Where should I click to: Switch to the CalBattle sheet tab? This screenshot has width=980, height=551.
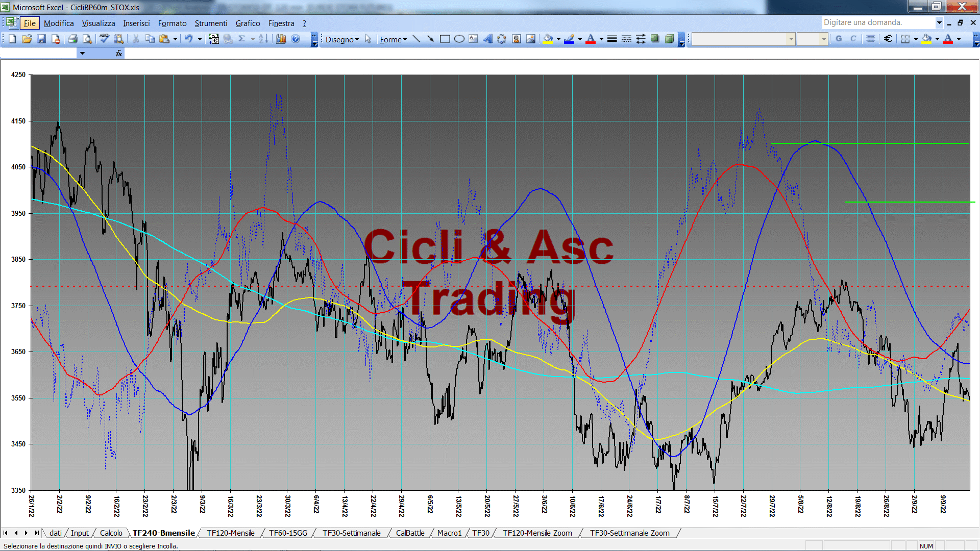click(x=410, y=533)
